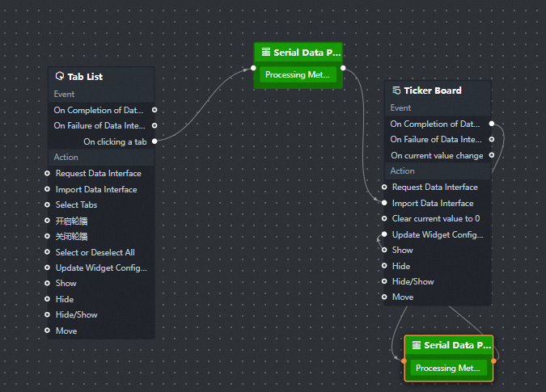Click the 'On current value change' output port
This screenshot has width=546, height=392.
(492, 155)
